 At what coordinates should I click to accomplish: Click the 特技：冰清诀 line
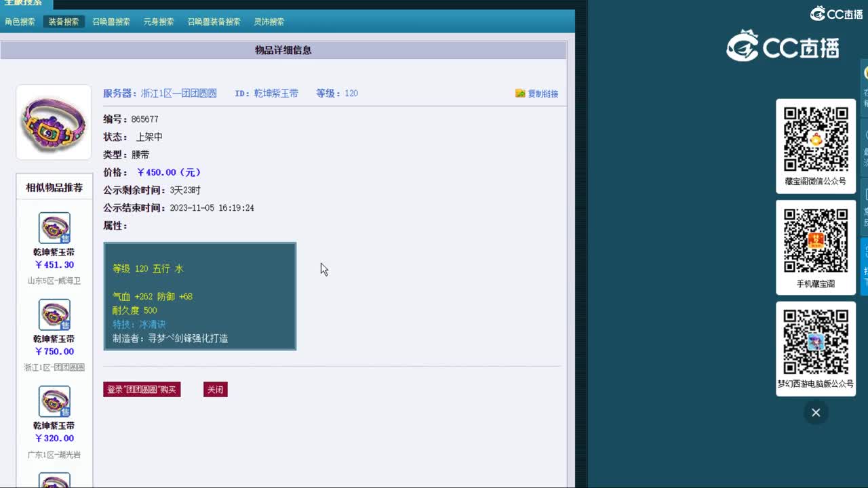coord(139,325)
